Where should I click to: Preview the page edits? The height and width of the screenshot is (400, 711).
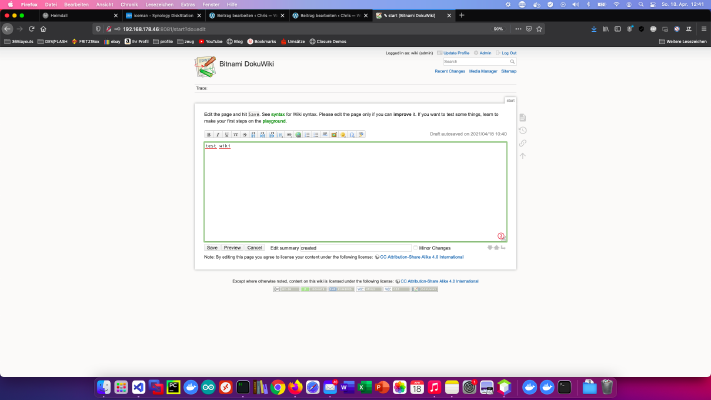point(232,248)
